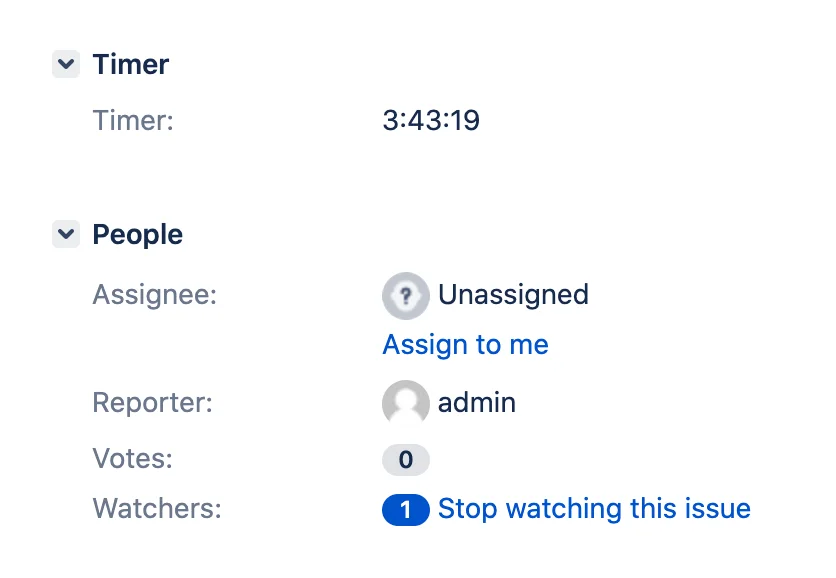Stop watching this issue
This screenshot has height=578, width=836.
tap(594, 509)
